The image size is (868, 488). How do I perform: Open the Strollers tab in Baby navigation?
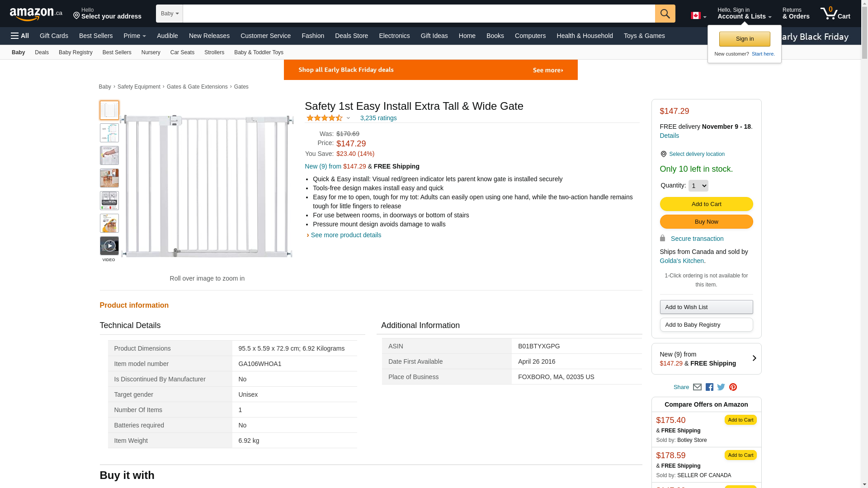(x=214, y=52)
